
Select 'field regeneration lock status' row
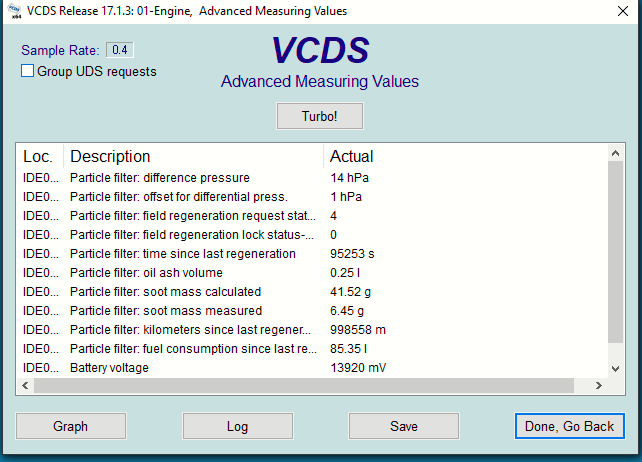point(313,235)
